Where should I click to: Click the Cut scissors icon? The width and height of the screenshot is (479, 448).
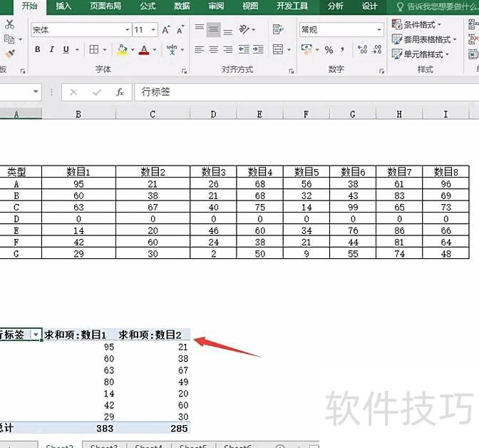tap(9, 24)
